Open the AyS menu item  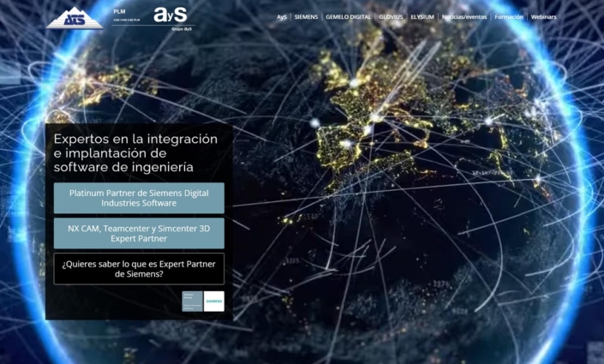coord(282,17)
